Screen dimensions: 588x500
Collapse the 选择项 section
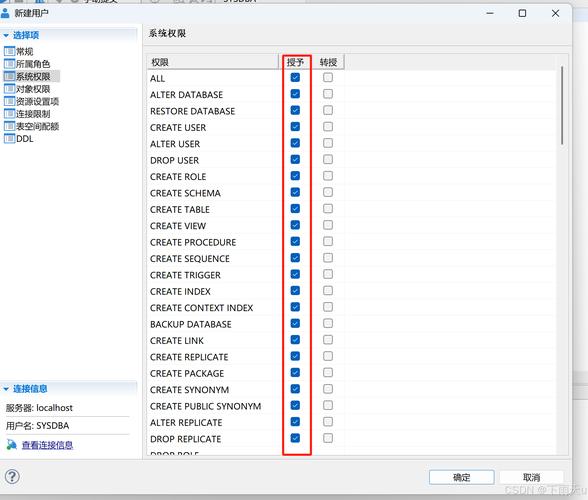click(x=6, y=35)
